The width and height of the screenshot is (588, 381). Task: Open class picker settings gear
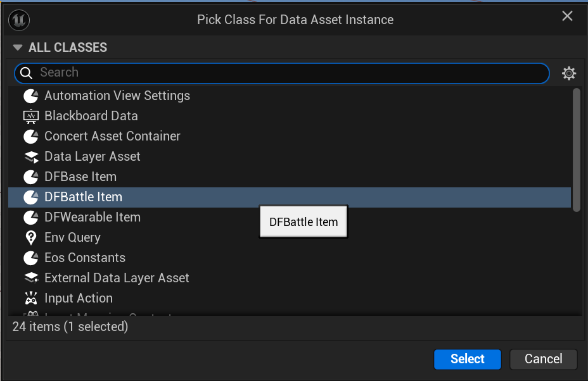tap(569, 73)
